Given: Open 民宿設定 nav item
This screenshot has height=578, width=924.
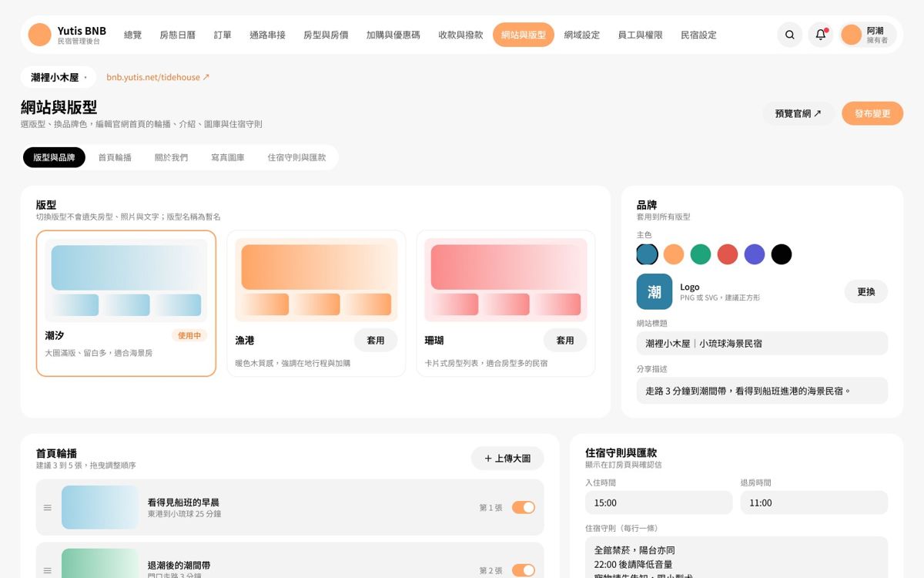Looking at the screenshot, I should [699, 35].
